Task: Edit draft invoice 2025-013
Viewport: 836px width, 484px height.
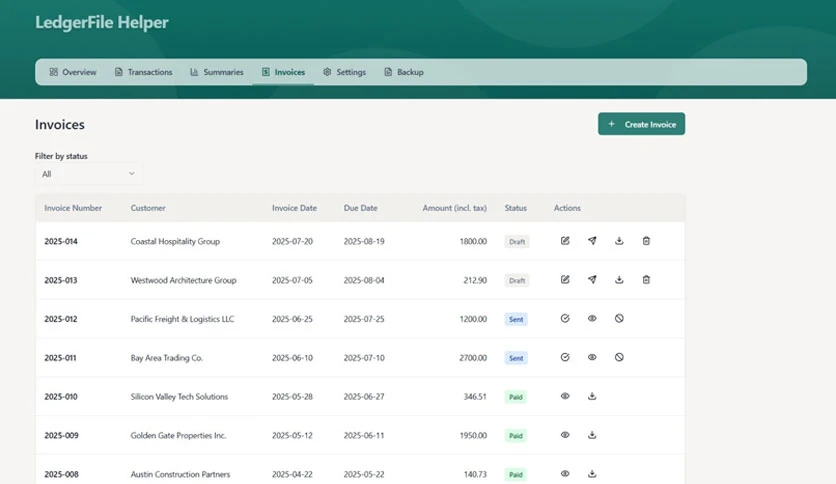Action: 565,280
